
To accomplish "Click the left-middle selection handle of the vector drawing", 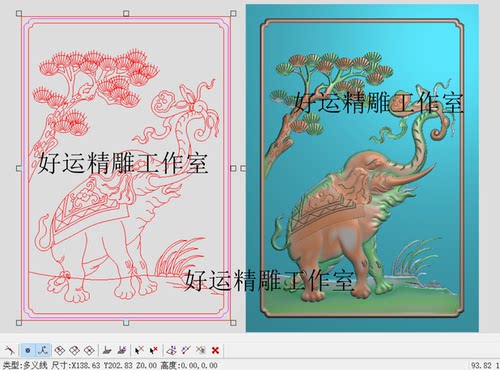I will (19, 168).
